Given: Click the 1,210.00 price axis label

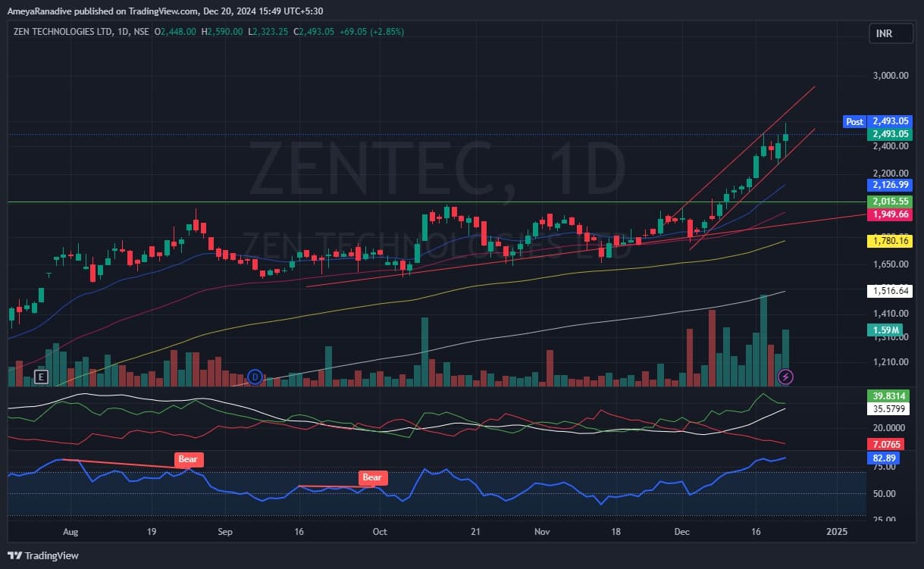Looking at the screenshot, I should click(x=891, y=361).
